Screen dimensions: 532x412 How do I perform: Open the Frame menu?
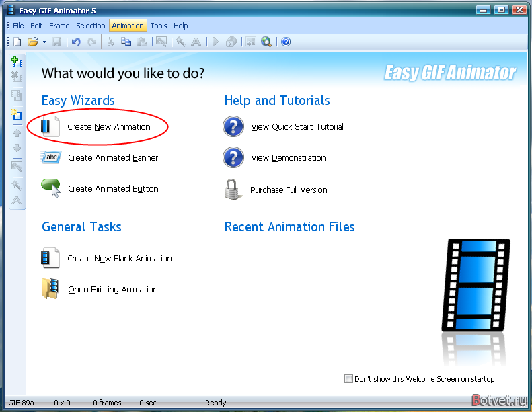(59, 26)
